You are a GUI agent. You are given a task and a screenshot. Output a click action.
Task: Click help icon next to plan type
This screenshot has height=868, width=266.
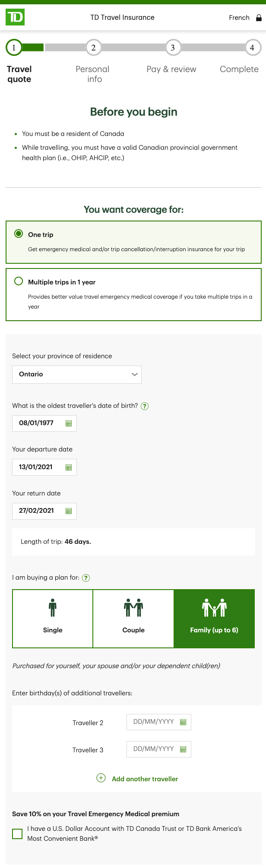point(86,578)
